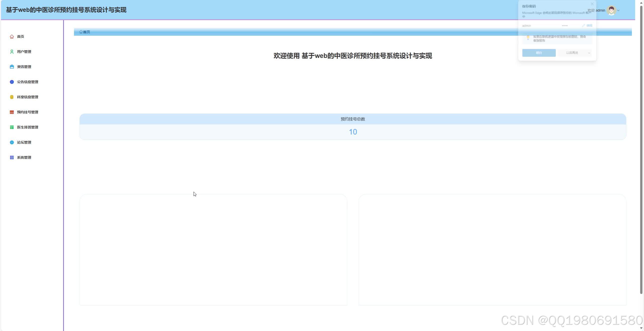Click the yellow icon beside 科室信息管理
Screen dimensions: 644x331
click(12, 97)
